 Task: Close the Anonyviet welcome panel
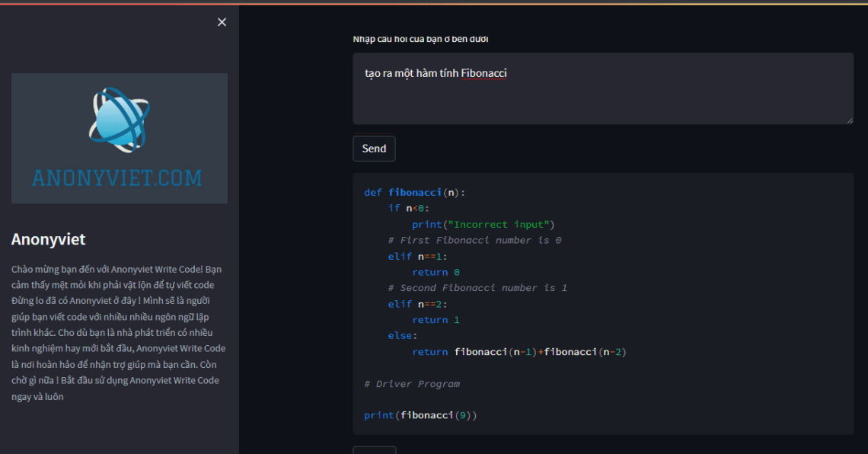pyautogui.click(x=222, y=22)
